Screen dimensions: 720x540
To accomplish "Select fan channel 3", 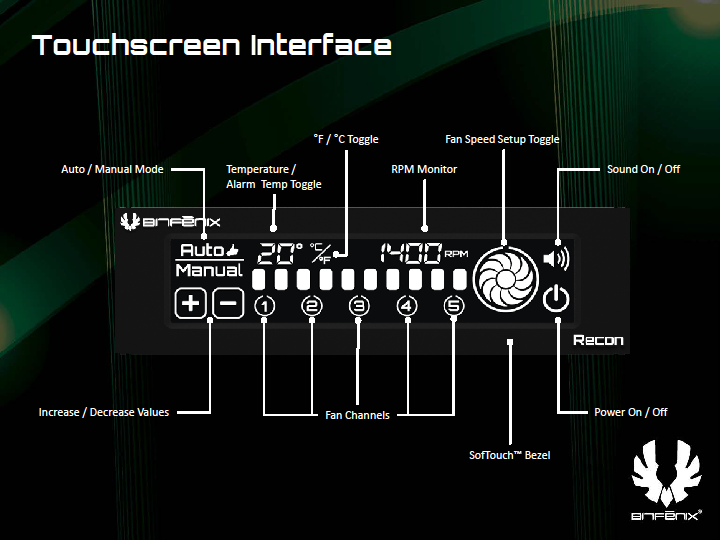I will (359, 306).
